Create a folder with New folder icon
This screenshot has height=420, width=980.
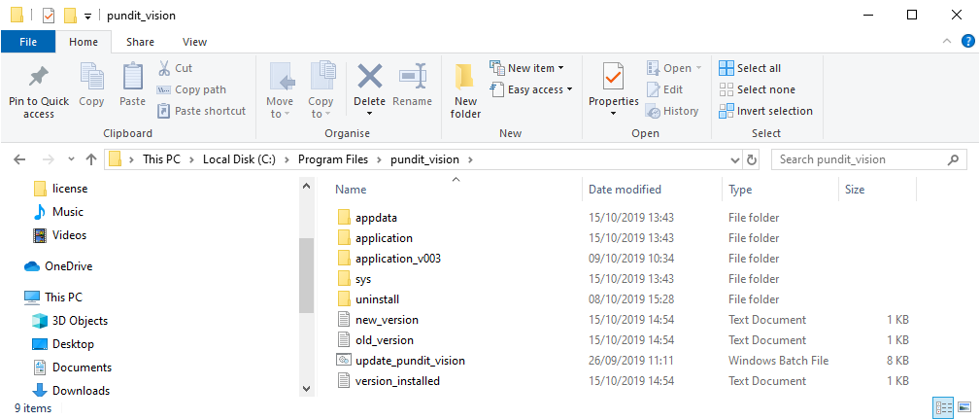(x=465, y=78)
